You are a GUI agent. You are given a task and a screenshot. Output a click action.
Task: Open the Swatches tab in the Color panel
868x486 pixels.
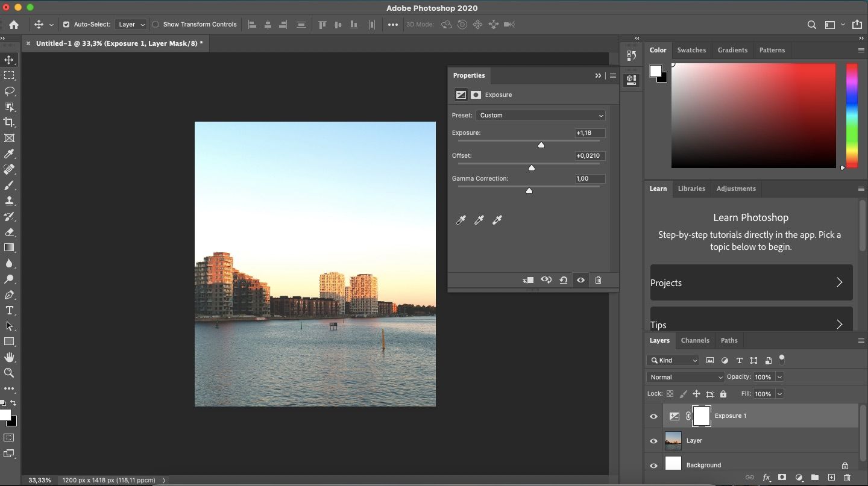(x=691, y=50)
